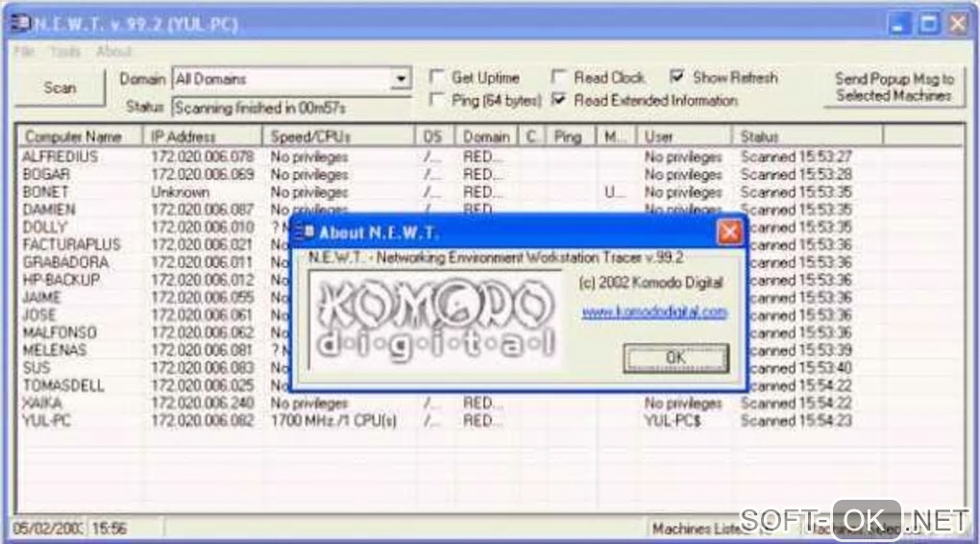Click the Komodo Digital logo image
The width and height of the screenshot is (980, 544).
[x=435, y=319]
